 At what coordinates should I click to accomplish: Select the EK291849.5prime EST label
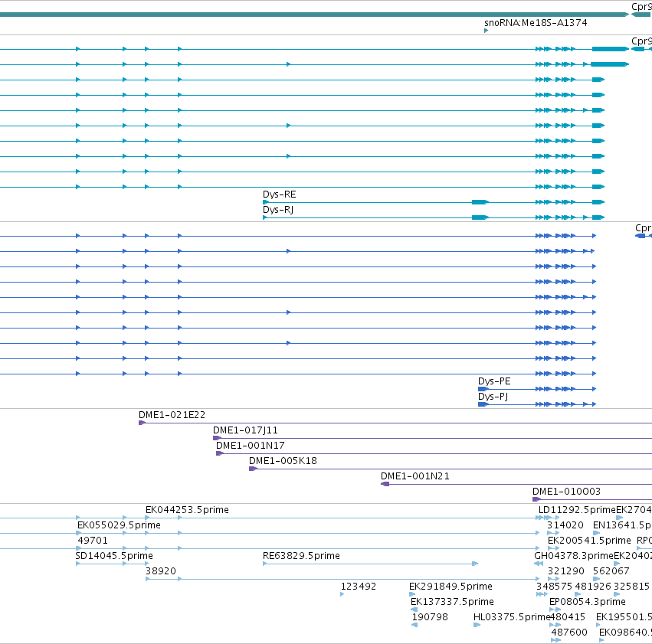point(451,587)
